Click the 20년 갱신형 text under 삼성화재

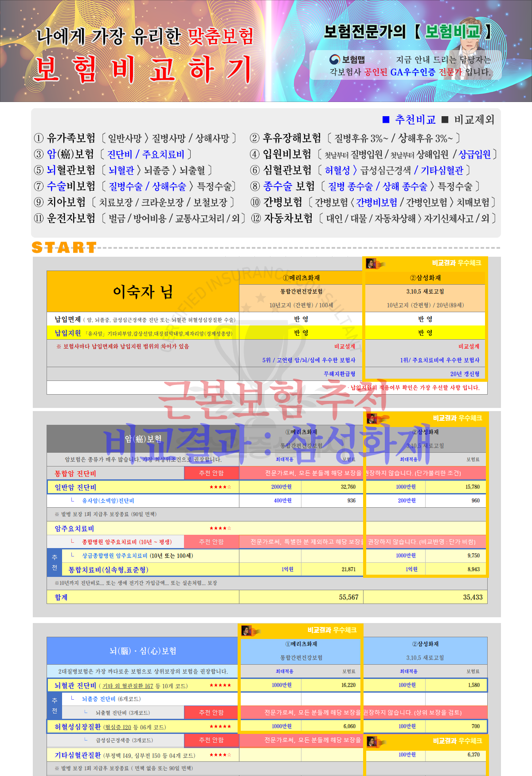[465, 374]
